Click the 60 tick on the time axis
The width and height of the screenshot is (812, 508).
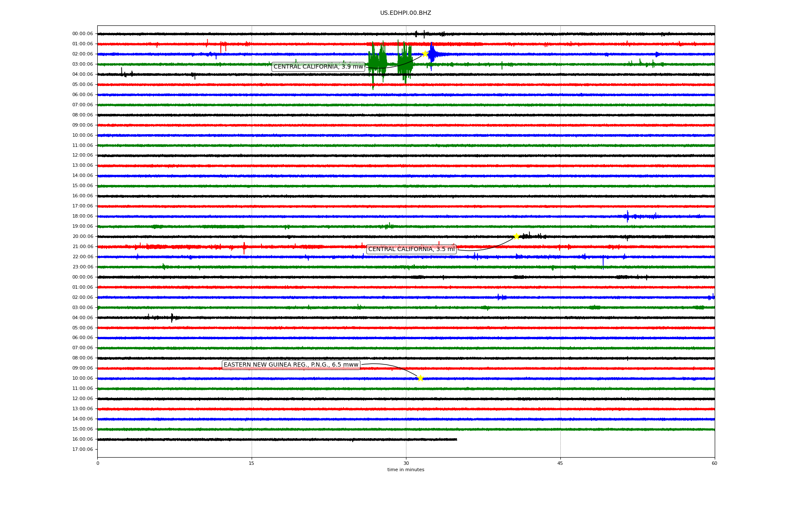714,463
